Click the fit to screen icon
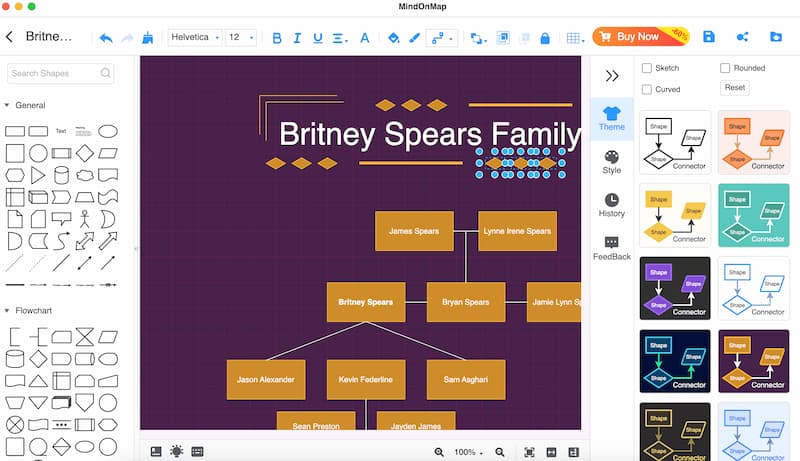Viewport: 800px width, 461px height. point(530,452)
